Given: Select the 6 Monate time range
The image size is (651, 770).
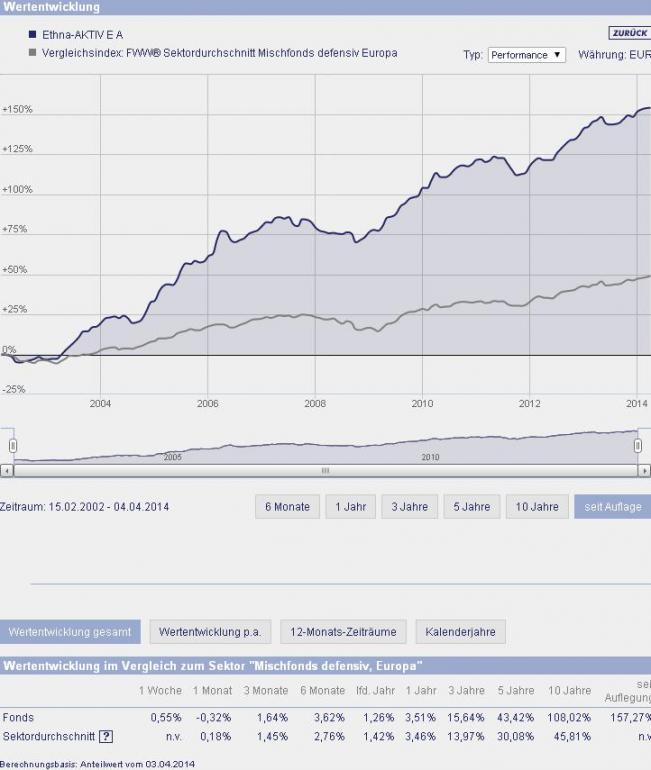Looking at the screenshot, I should 287,507.
